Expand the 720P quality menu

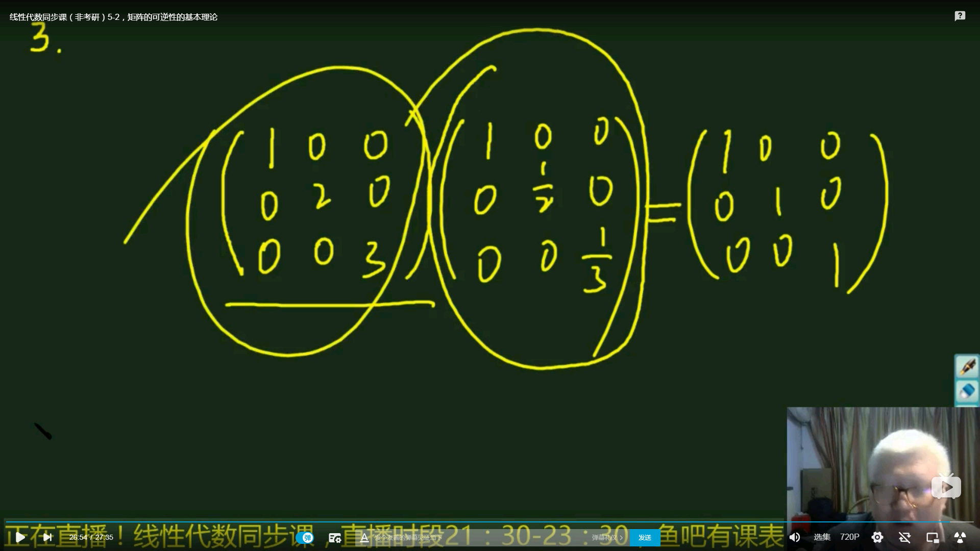[850, 537]
